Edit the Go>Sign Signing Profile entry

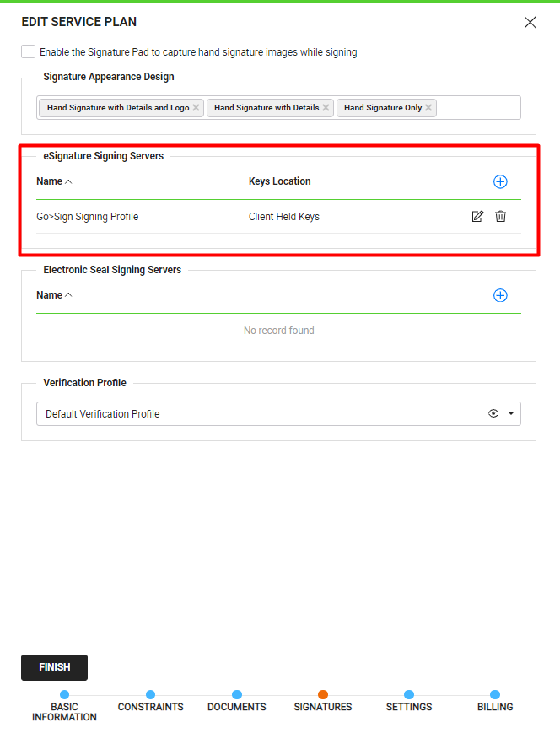tap(477, 217)
